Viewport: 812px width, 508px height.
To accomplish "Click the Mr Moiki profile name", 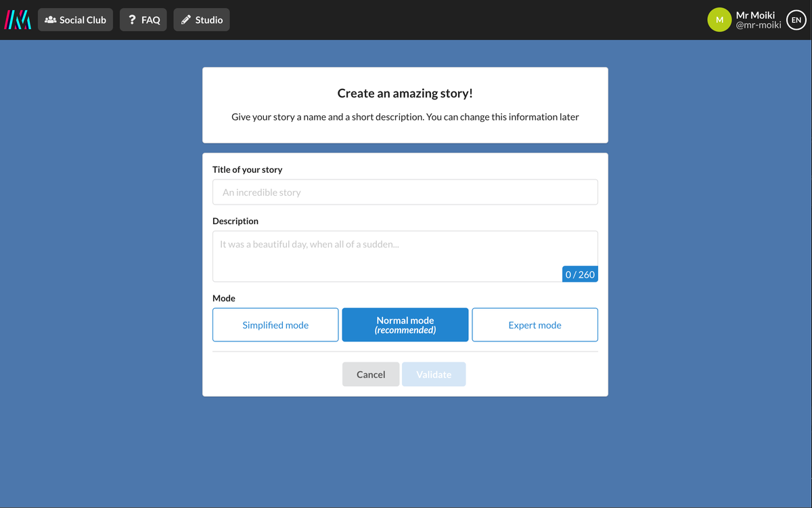I will point(755,15).
